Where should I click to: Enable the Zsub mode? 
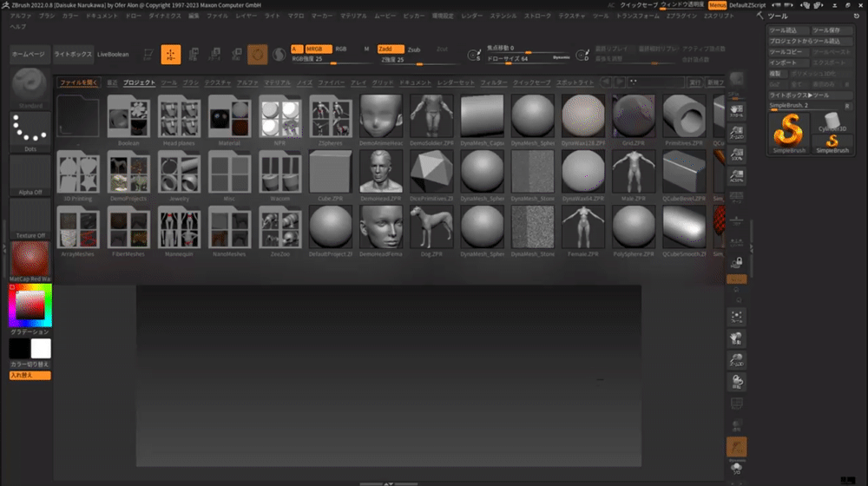point(414,49)
